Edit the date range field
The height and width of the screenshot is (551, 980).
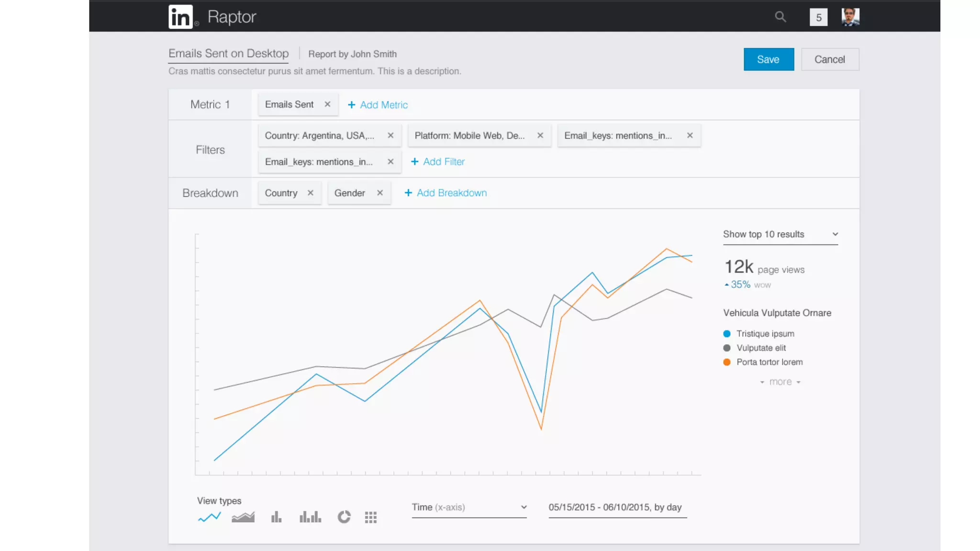(x=617, y=507)
